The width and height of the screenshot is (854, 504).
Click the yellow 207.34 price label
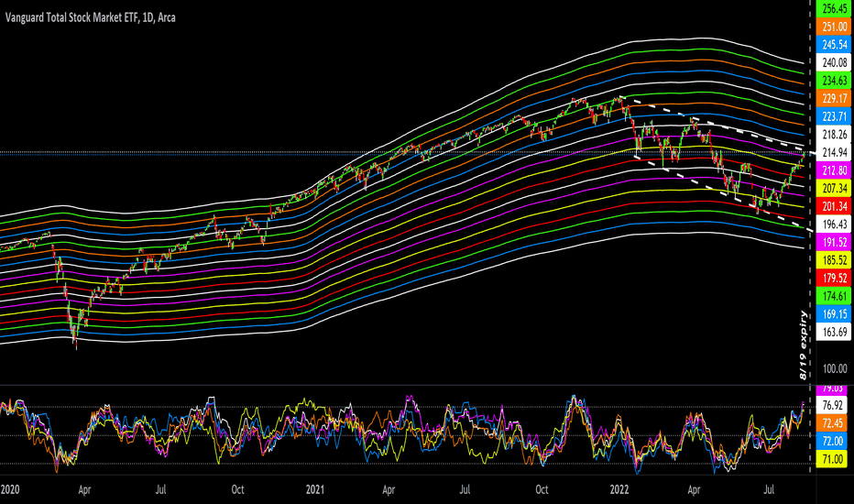[x=835, y=189]
